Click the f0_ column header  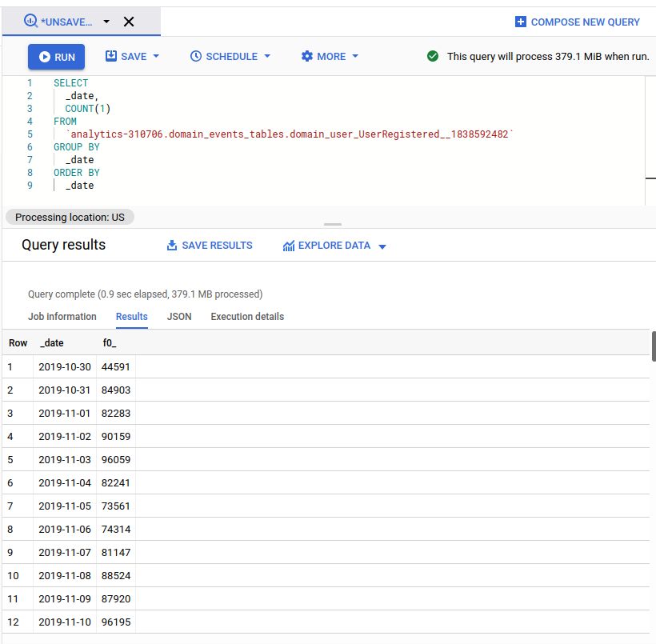tap(110, 343)
